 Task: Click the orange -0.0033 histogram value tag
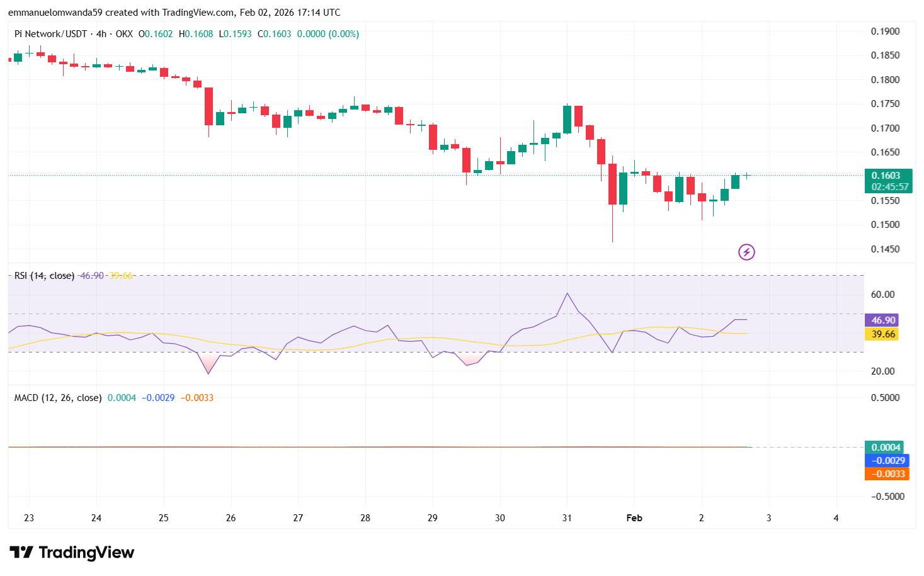pos(889,474)
